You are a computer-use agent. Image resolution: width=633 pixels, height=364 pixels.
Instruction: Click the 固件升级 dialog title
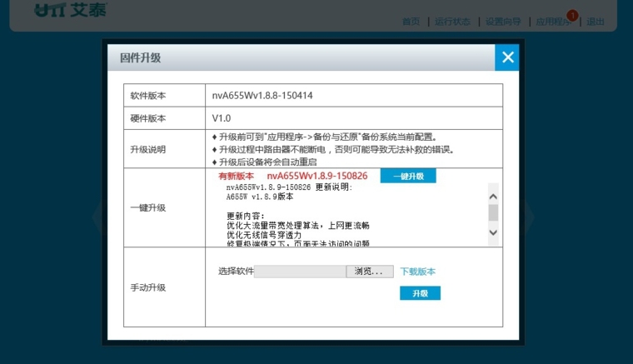pyautogui.click(x=141, y=58)
